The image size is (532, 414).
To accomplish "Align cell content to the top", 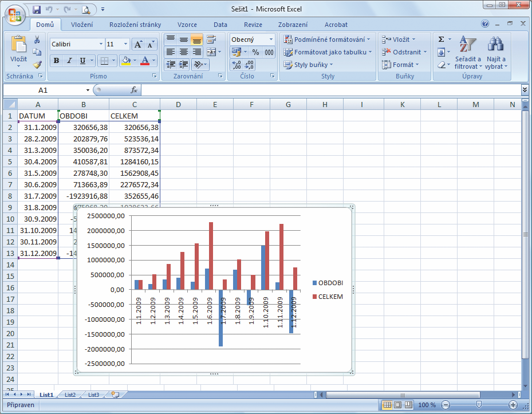I will (170, 40).
